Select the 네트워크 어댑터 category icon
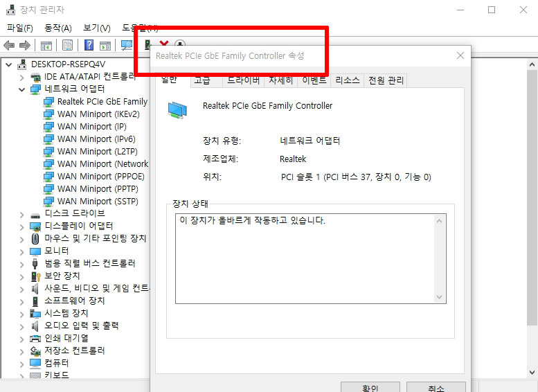The width and height of the screenshot is (538, 392). pyautogui.click(x=35, y=89)
